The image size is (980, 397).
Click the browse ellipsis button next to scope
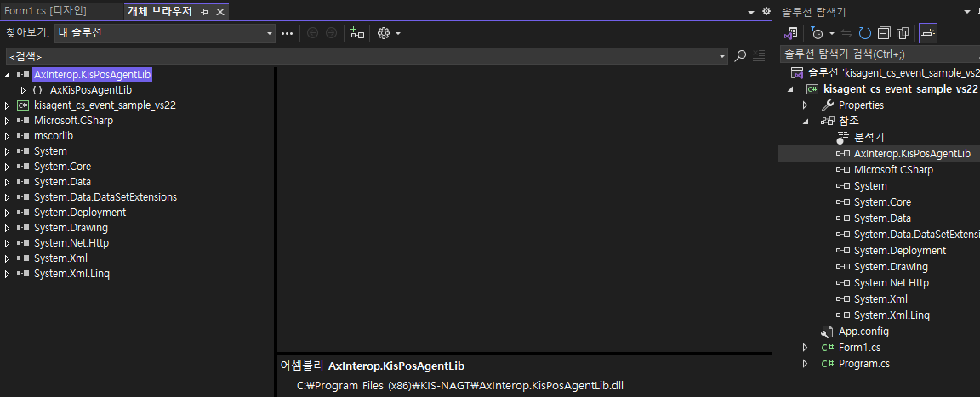(287, 33)
